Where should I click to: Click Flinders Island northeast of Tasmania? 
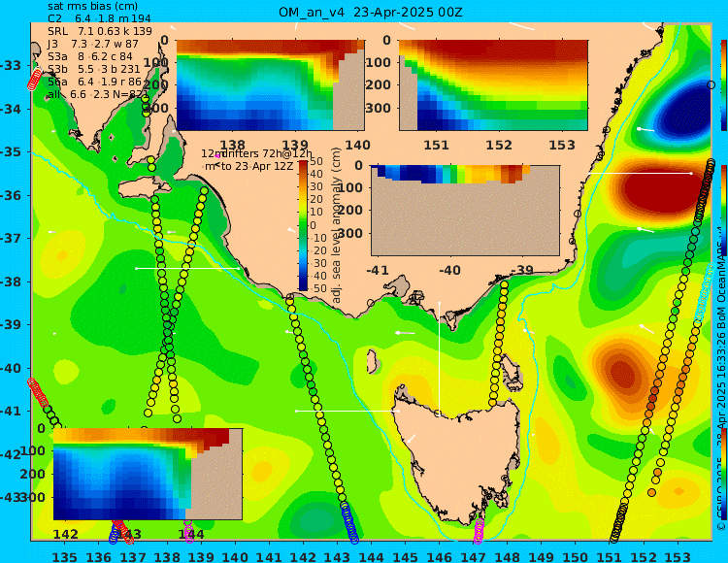point(511,372)
